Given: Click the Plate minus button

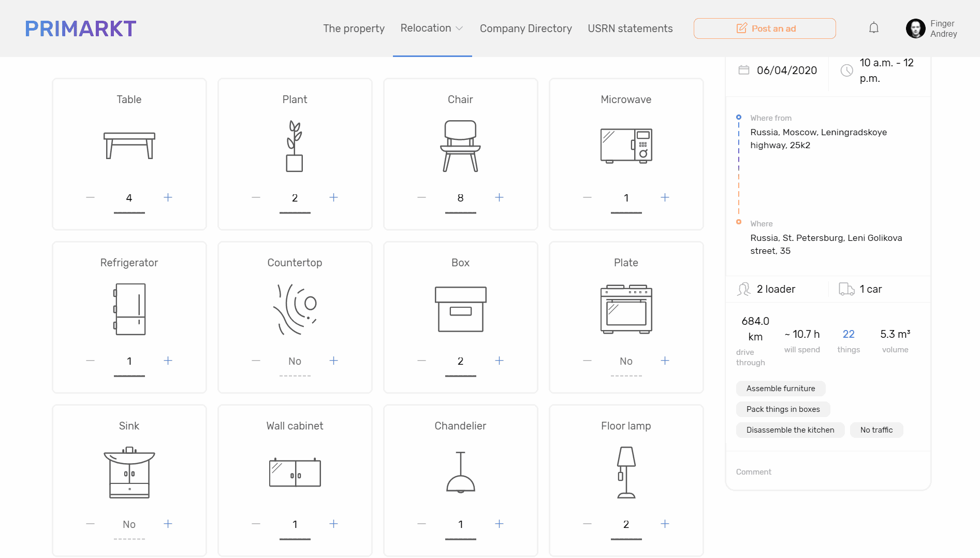Looking at the screenshot, I should (587, 361).
